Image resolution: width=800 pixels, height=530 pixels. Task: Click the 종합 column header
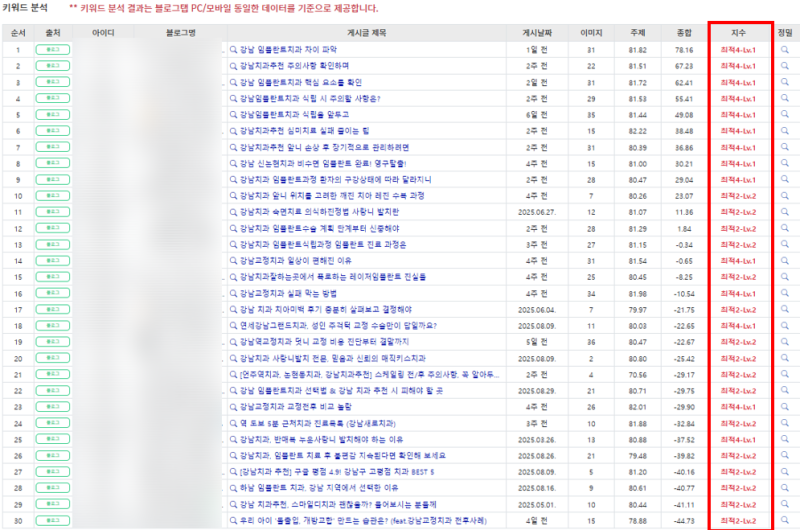tap(684, 33)
